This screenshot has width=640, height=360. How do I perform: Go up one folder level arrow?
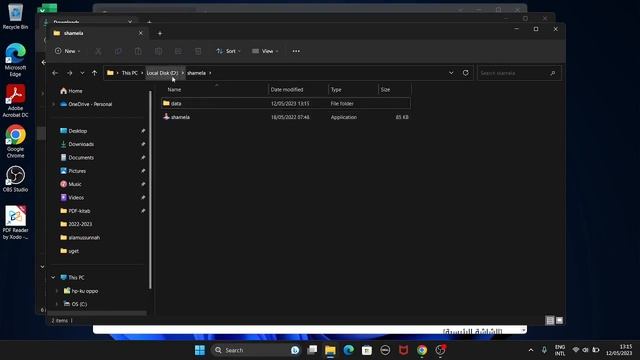click(94, 73)
